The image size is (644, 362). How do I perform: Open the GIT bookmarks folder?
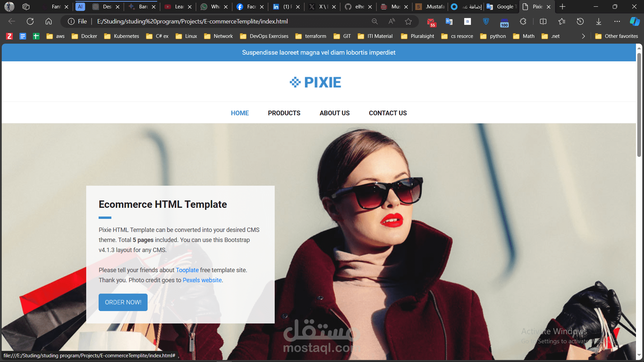342,36
